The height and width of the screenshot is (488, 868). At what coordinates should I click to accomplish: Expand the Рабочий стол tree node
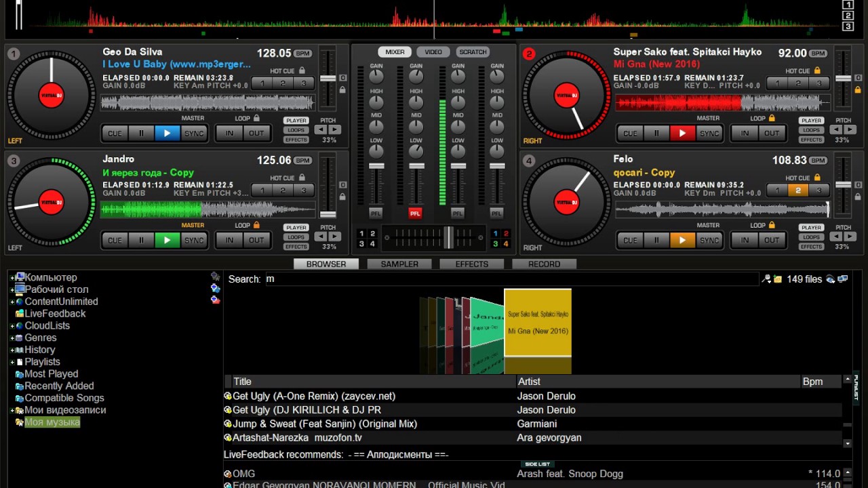[x=12, y=290]
